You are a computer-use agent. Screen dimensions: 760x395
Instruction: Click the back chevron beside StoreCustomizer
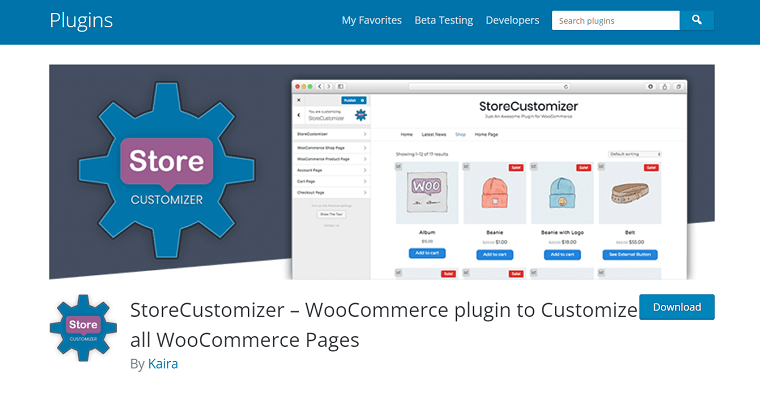coord(299,115)
